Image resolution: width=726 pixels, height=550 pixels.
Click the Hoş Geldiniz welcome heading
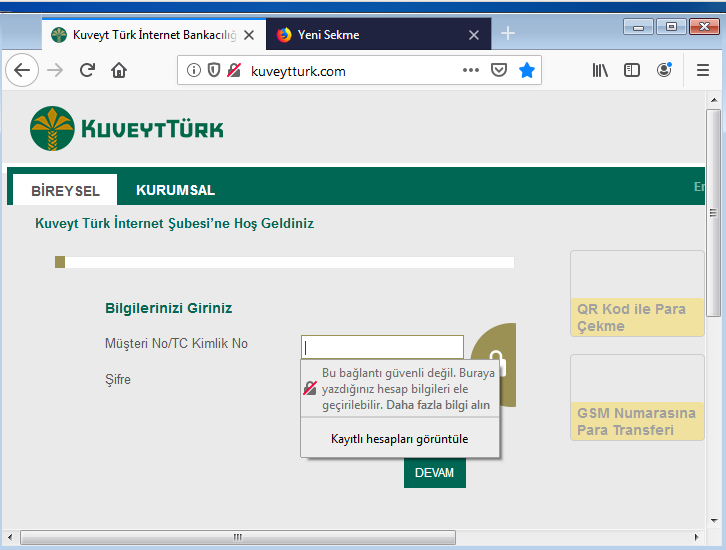pyautogui.click(x=175, y=224)
